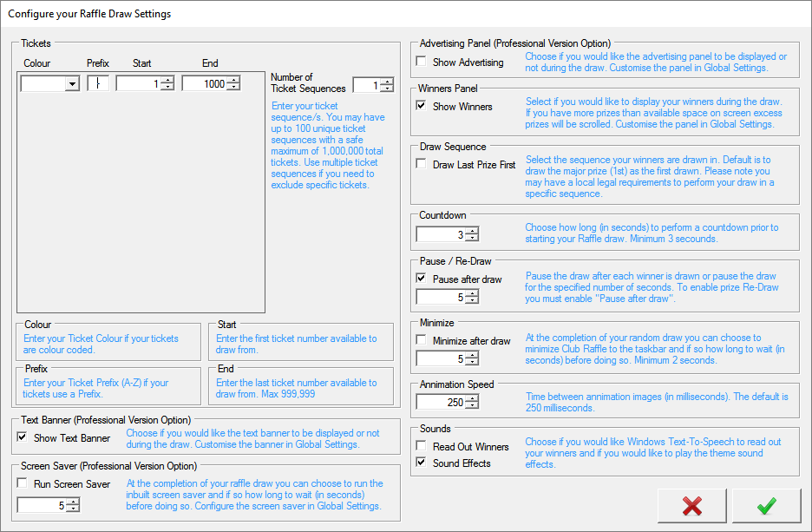Increase the ticket Start number spinner
Image resolution: width=812 pixels, height=532 pixels.
(x=167, y=81)
